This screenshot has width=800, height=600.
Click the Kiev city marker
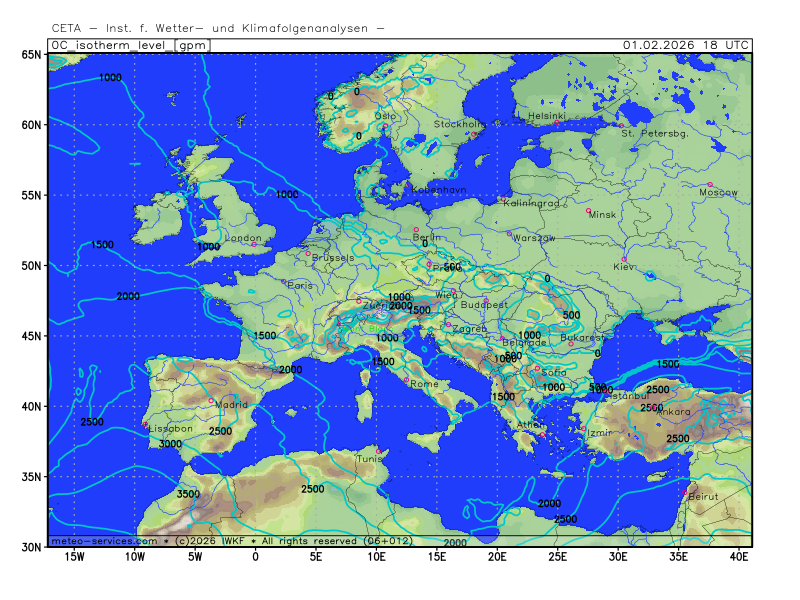pos(624,260)
